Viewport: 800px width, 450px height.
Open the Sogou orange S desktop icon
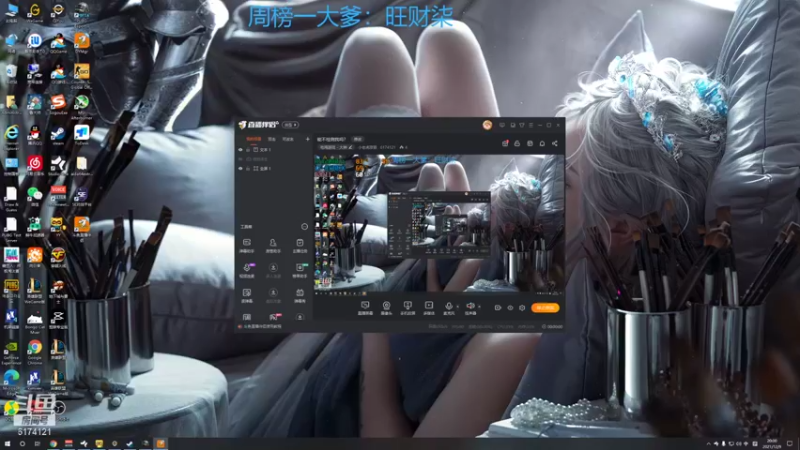click(x=58, y=104)
